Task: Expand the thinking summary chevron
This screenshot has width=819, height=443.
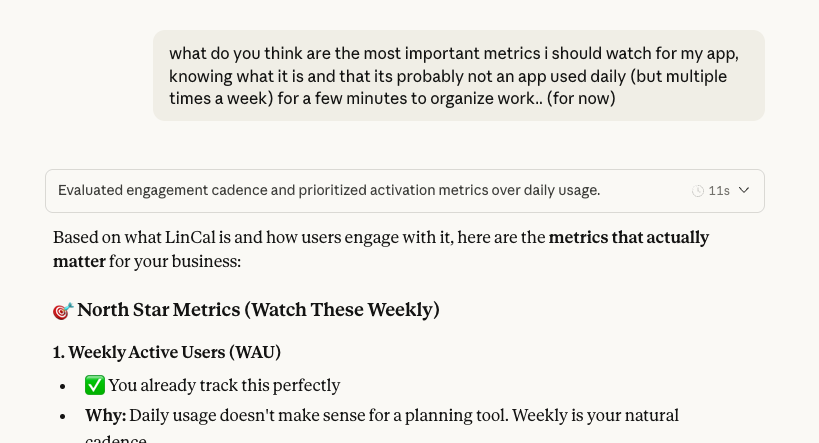Action: pyautogui.click(x=743, y=191)
